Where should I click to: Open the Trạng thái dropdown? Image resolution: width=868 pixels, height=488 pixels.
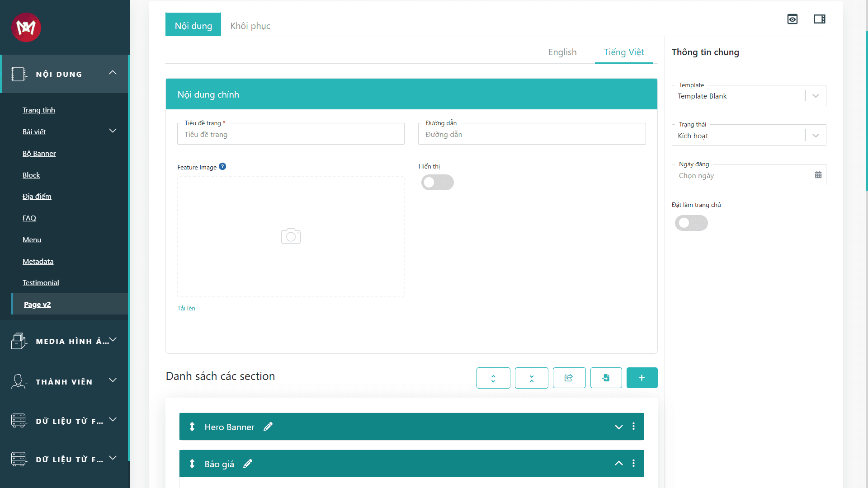pyautogui.click(x=749, y=136)
